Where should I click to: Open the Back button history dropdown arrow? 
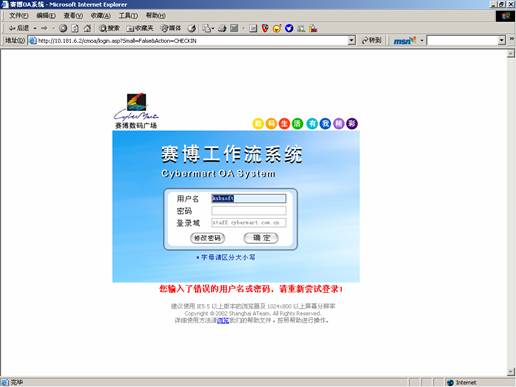pyautogui.click(x=35, y=28)
